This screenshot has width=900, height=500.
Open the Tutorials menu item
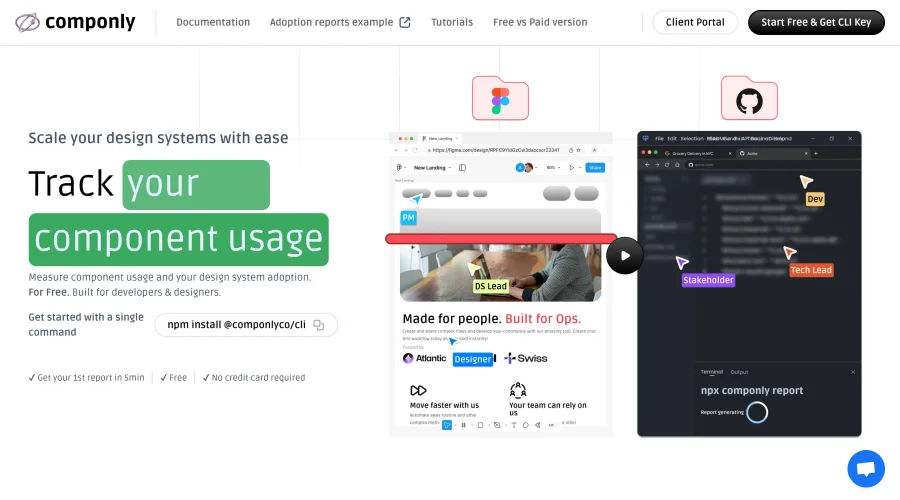452,22
